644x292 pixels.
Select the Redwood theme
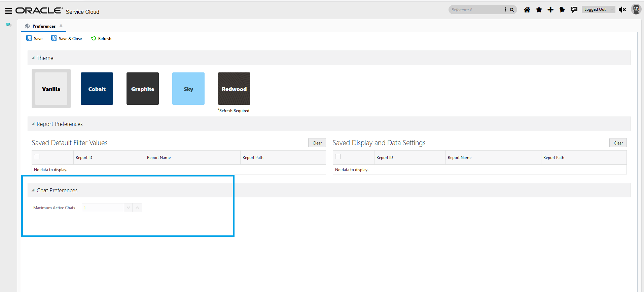pos(234,89)
